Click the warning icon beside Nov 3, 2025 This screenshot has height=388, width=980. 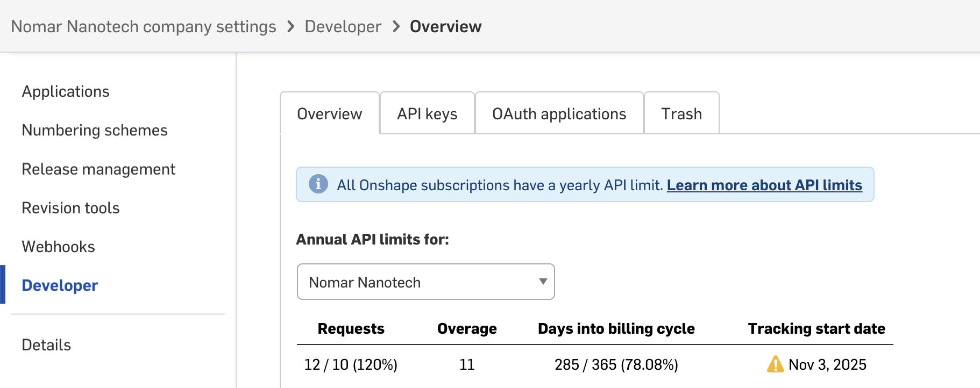click(x=775, y=364)
